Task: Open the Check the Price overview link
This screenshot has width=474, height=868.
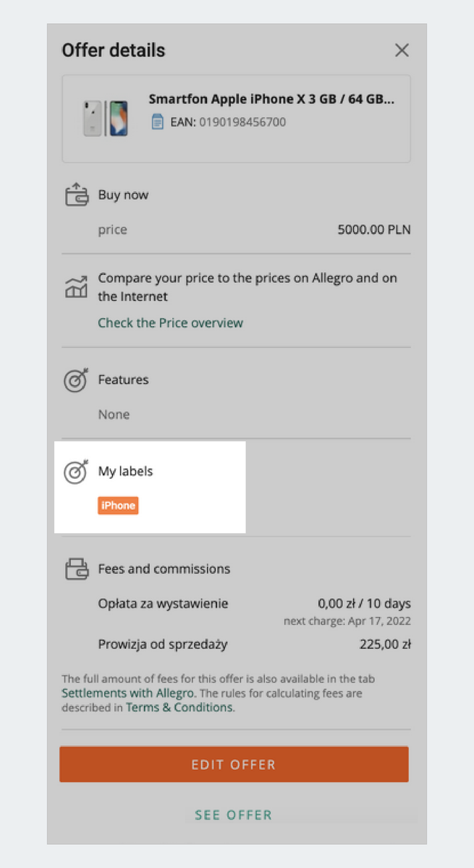Action: click(x=171, y=323)
